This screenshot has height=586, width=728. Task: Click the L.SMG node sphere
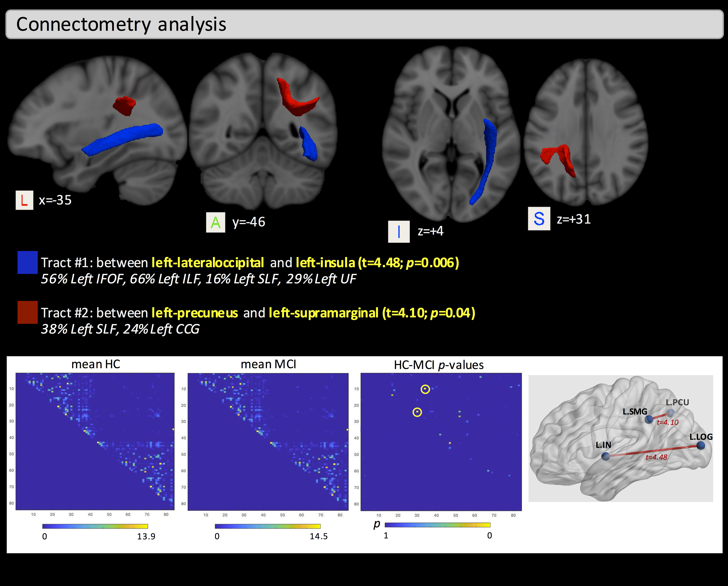[x=649, y=419]
